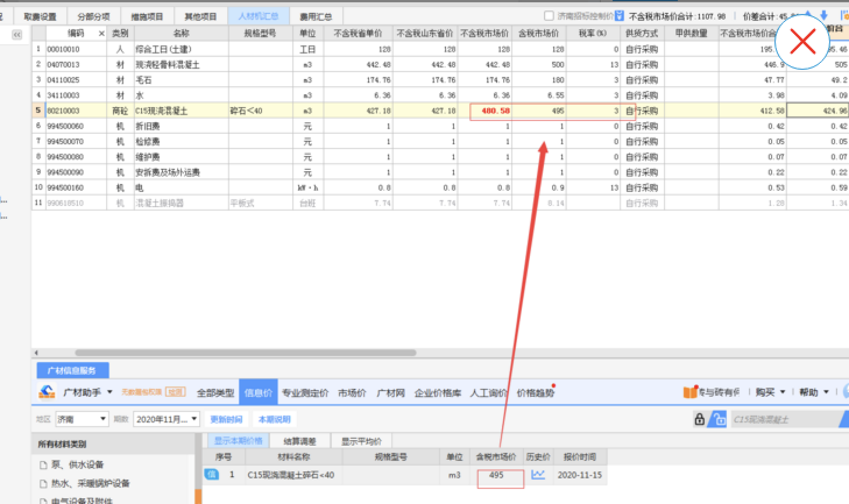Image resolution: width=849 pixels, height=504 pixels.
Task: Click the 混凝土振捣器 row name
Action: coord(182,203)
